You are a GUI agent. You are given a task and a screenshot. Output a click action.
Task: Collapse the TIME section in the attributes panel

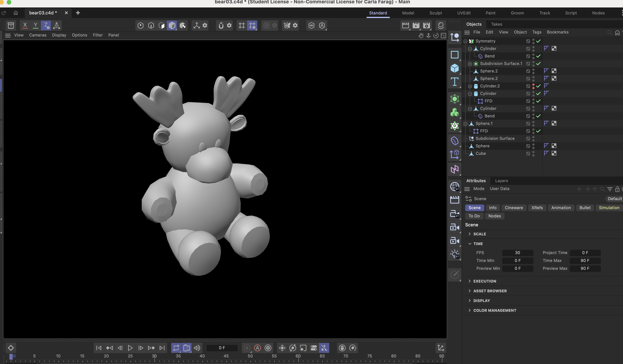(470, 243)
